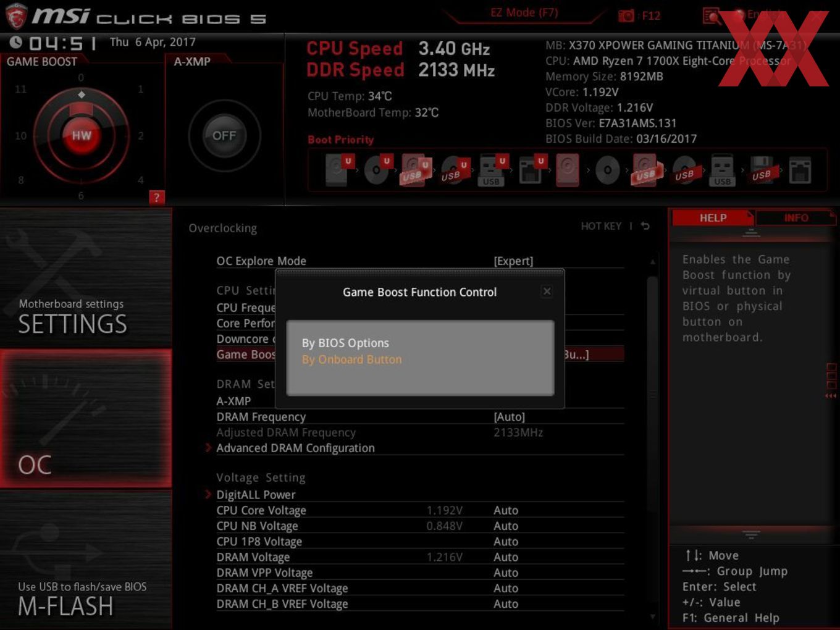Click the grip handle at top of Help panel

tap(751, 233)
